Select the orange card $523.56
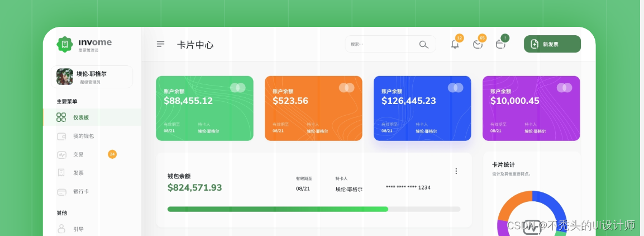Screen dimensions: 644x236 (313, 108)
